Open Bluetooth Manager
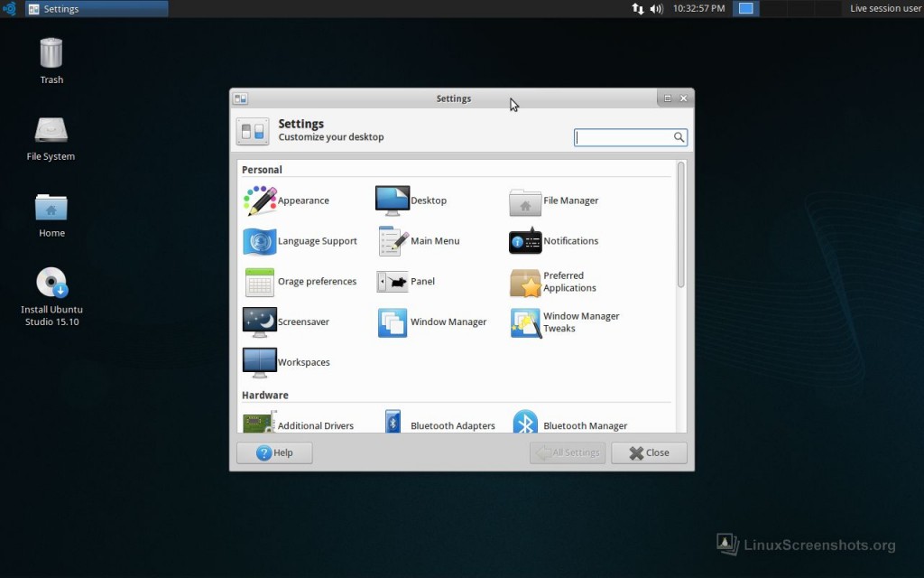Viewport: 924px width, 578px height. point(525,424)
